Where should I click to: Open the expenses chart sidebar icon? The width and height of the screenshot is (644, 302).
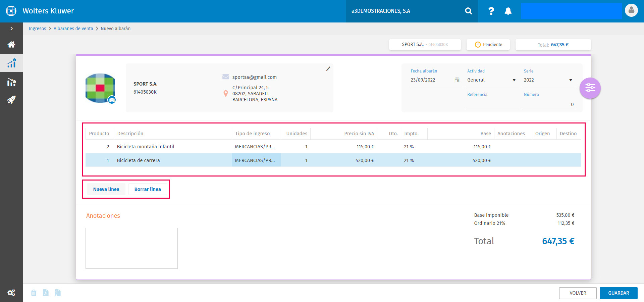(x=11, y=82)
